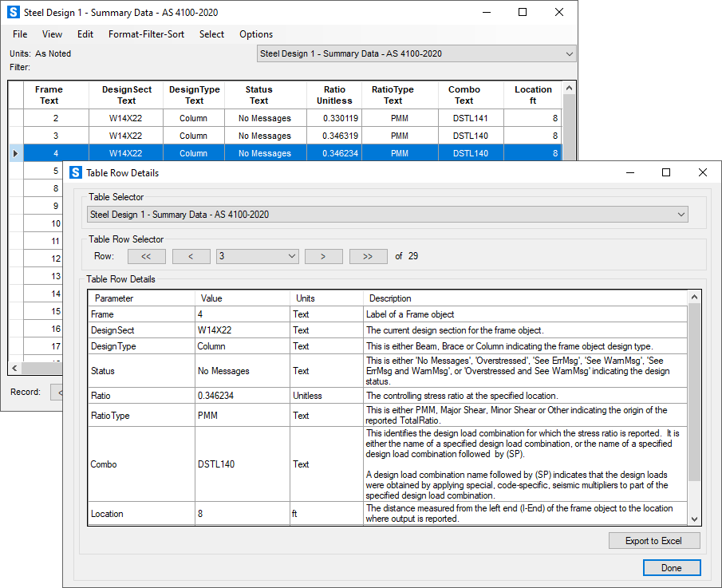Screen dimensions: 722x588
Task: Jump to last row with >> button
Action: (x=368, y=256)
